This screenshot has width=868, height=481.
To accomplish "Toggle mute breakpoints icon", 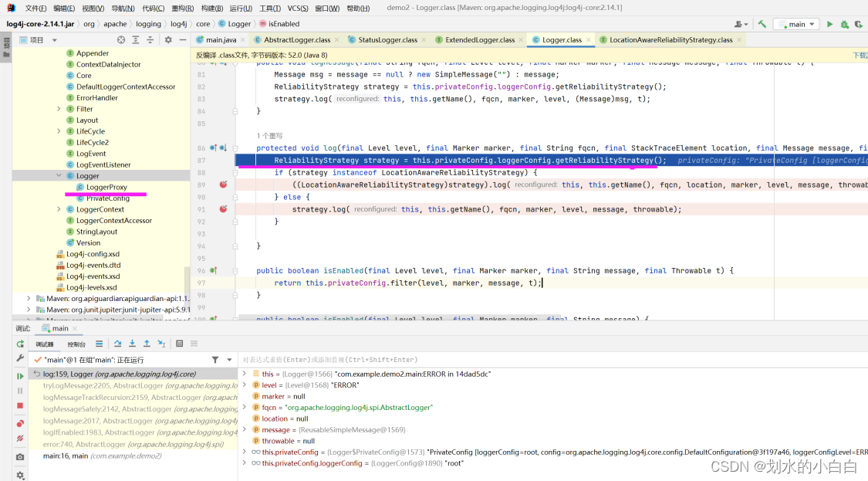I will (x=20, y=439).
